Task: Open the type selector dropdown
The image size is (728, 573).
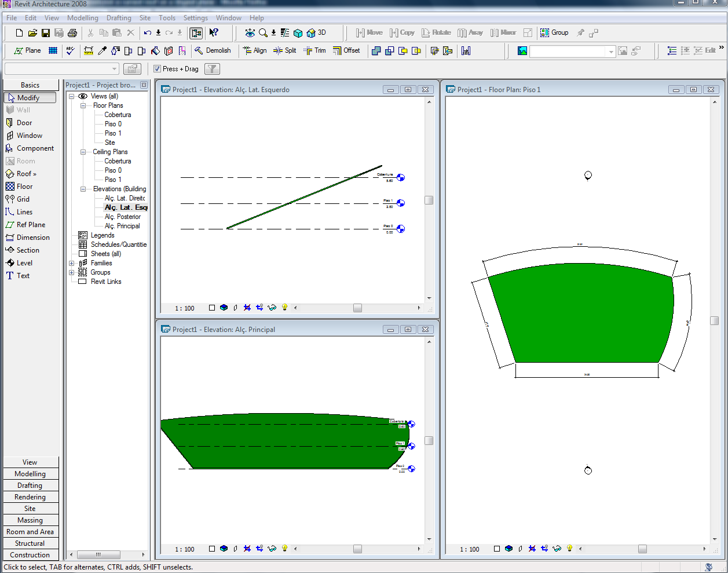Action: click(x=114, y=69)
